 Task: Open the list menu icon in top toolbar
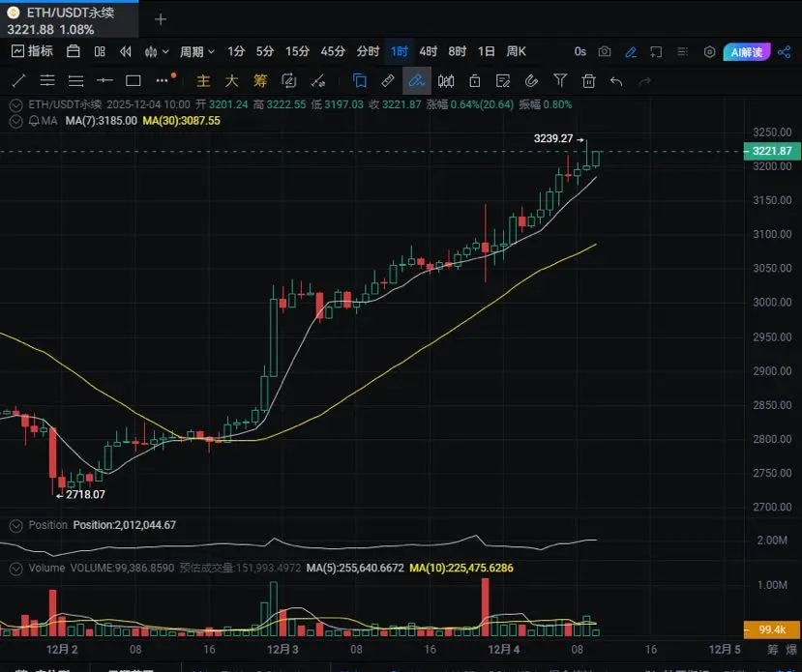tap(682, 51)
